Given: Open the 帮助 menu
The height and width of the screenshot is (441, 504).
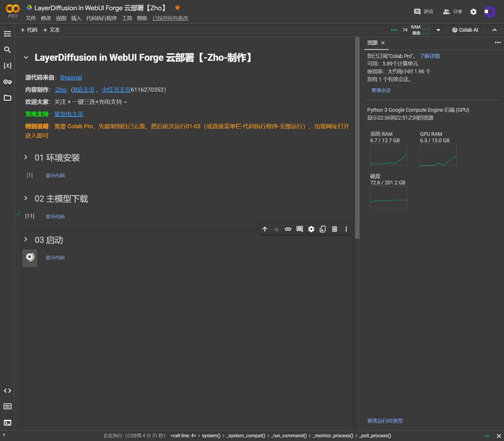Looking at the screenshot, I should click(142, 18).
